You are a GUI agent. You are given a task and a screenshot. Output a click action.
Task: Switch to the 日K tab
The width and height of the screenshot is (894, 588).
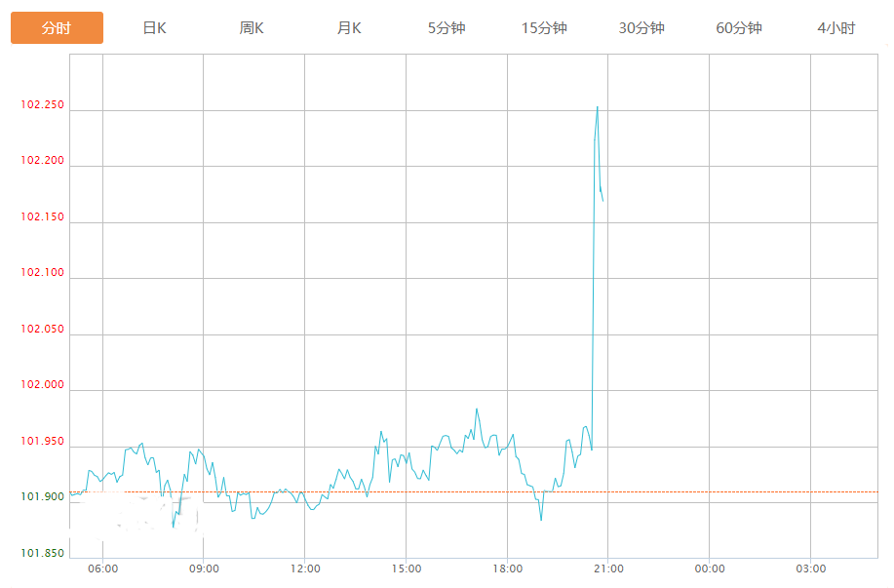154,28
